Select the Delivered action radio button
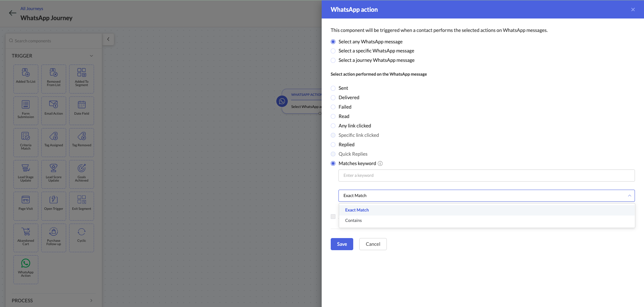Screen dimensions: 644x307 [x=333, y=98]
